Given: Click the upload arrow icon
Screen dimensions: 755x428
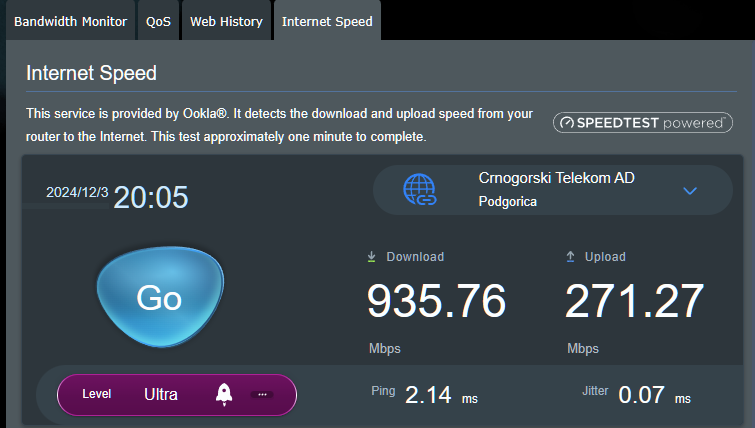Looking at the screenshot, I should click(x=570, y=257).
